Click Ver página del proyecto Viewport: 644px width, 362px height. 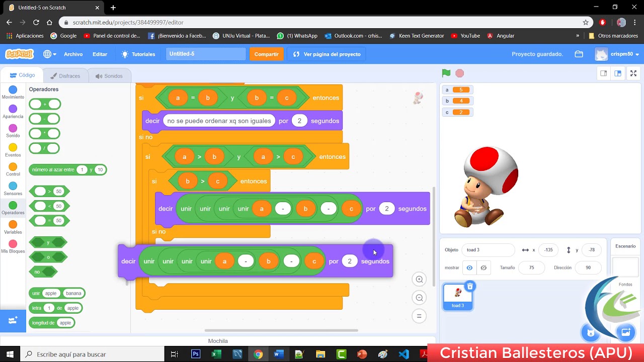[327, 54]
